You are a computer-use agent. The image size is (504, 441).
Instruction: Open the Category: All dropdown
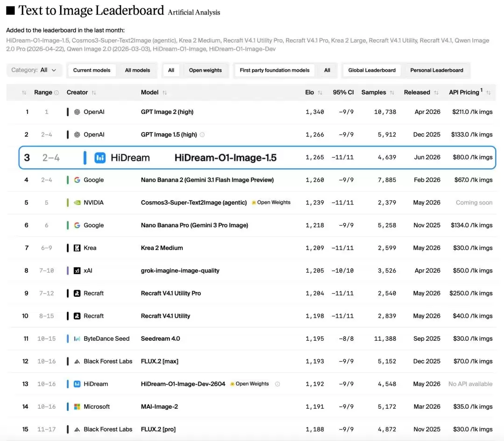point(34,70)
